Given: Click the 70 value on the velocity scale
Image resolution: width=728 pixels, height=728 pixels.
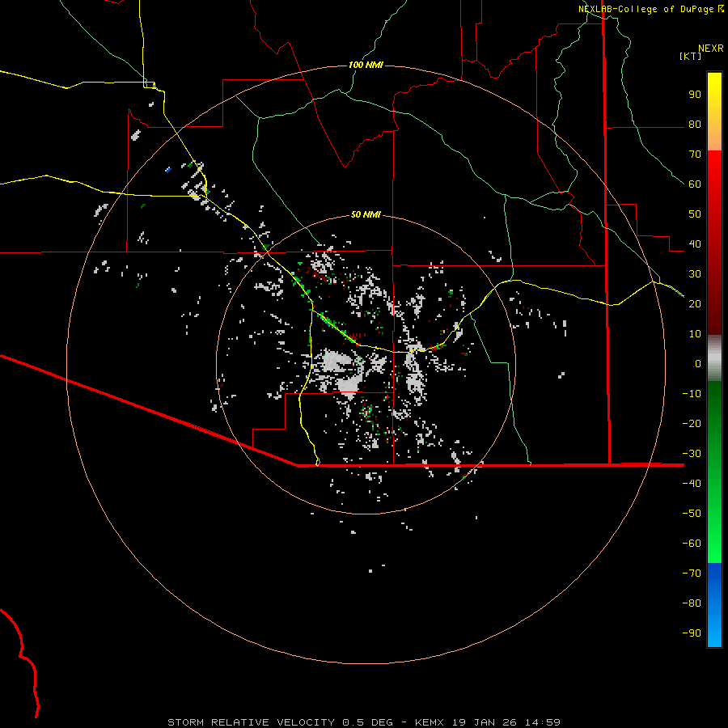Looking at the screenshot, I should [x=695, y=154].
